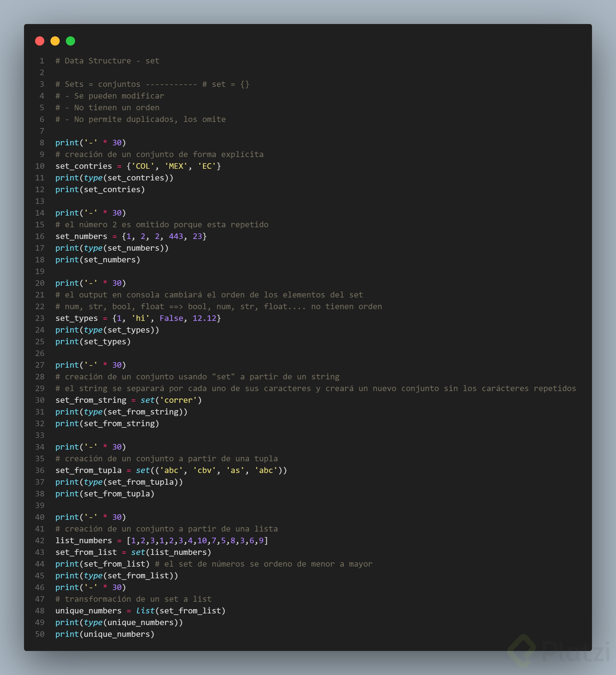Screen dimensions: 616x675
Task: Click the line print(set_numbers)
Action: point(98,260)
